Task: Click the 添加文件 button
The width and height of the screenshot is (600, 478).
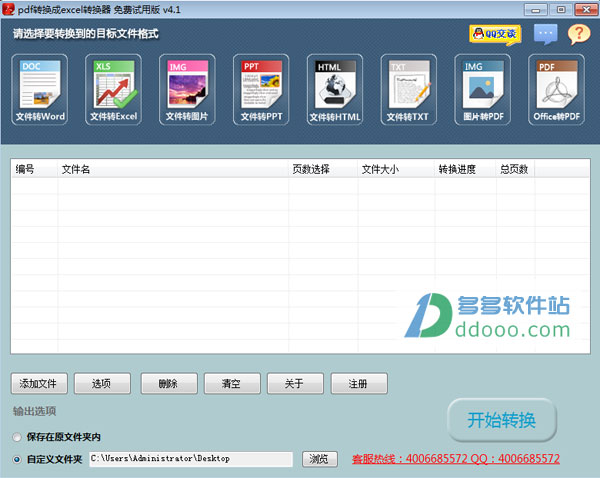Action: (x=39, y=383)
